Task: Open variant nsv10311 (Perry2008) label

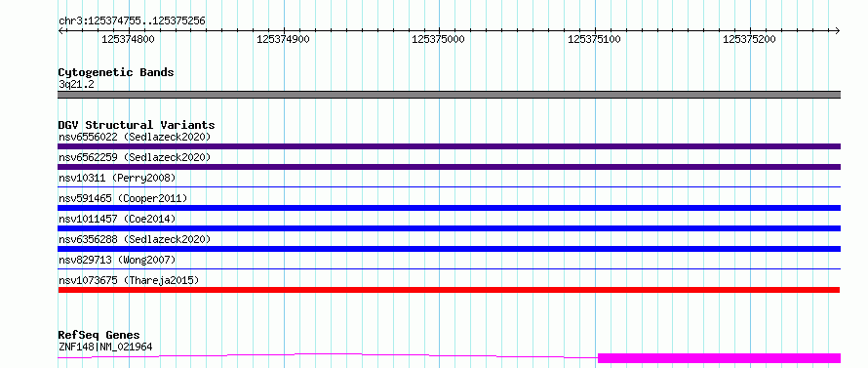Action: 117,178
